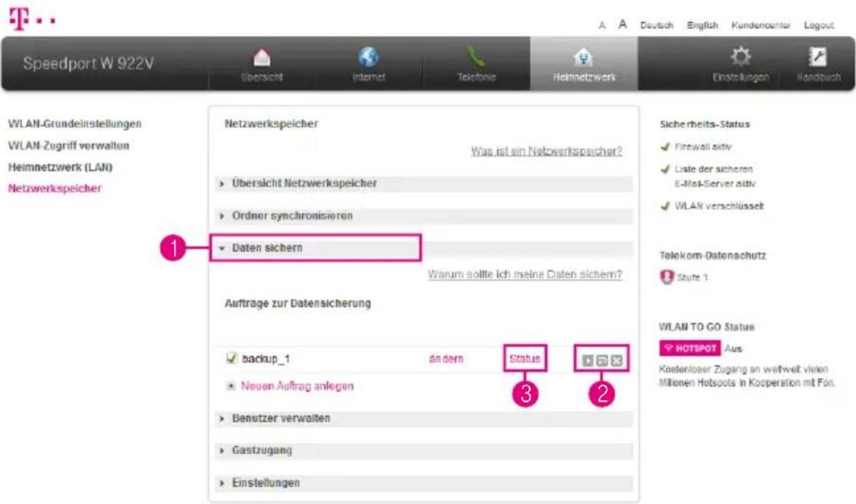Click 'WLAN TO GO Status' heading

click(707, 327)
